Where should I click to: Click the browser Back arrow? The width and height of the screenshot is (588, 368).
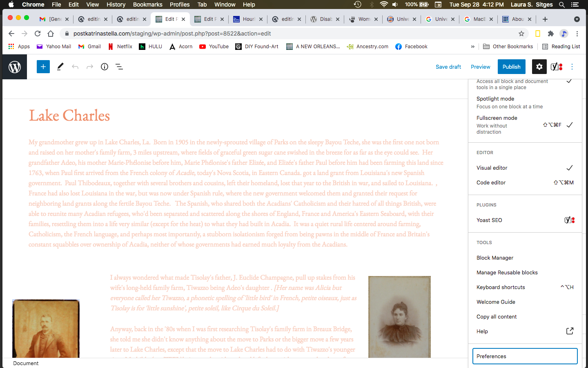click(x=11, y=34)
